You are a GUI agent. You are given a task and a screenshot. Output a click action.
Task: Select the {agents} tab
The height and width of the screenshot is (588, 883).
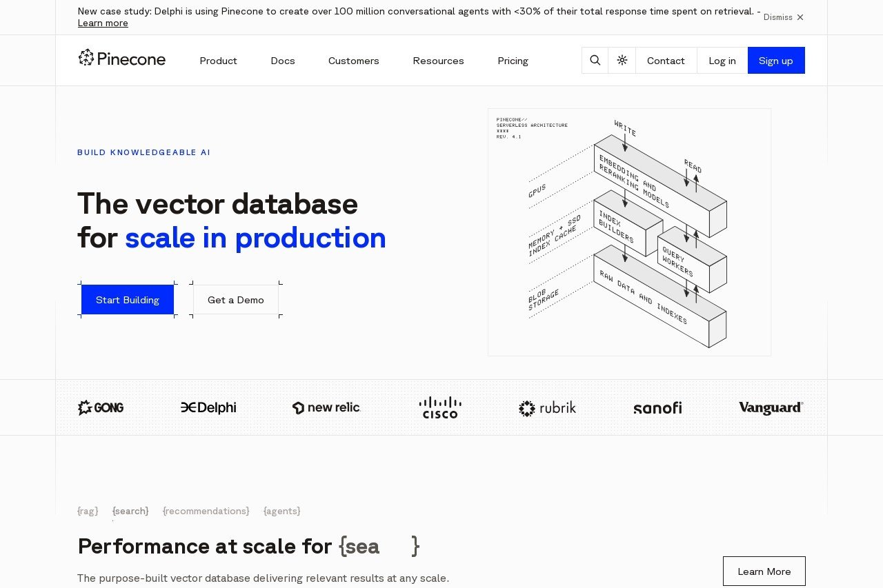click(282, 511)
